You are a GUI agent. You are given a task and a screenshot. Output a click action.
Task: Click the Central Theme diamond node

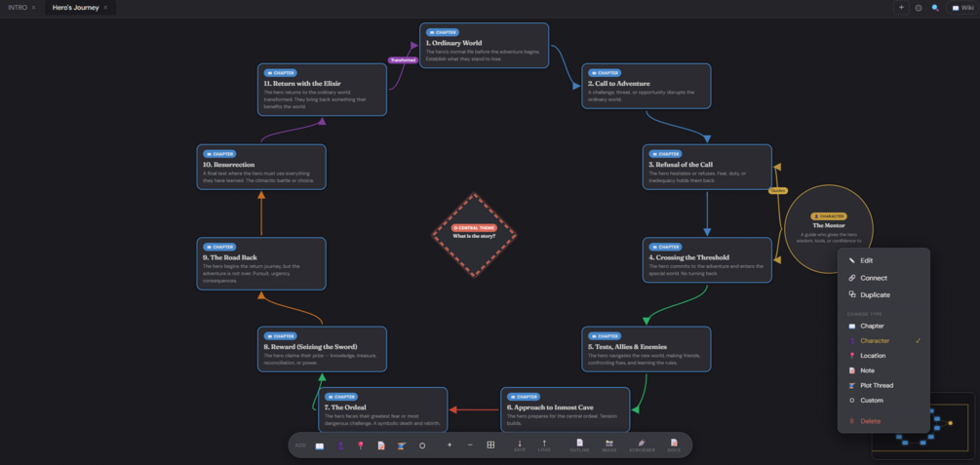[x=474, y=235]
